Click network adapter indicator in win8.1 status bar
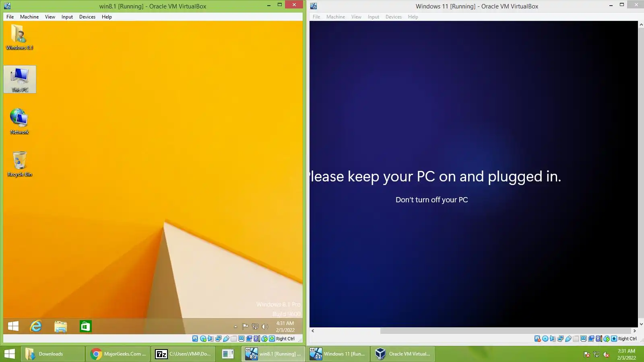 [x=218, y=339]
